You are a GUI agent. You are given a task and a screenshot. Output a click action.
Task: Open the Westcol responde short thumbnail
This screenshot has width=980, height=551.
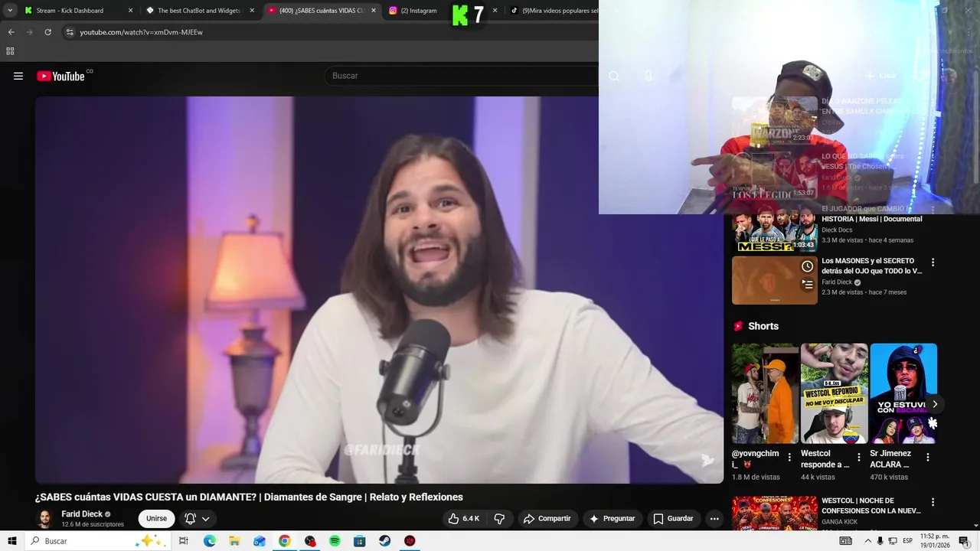click(x=835, y=393)
